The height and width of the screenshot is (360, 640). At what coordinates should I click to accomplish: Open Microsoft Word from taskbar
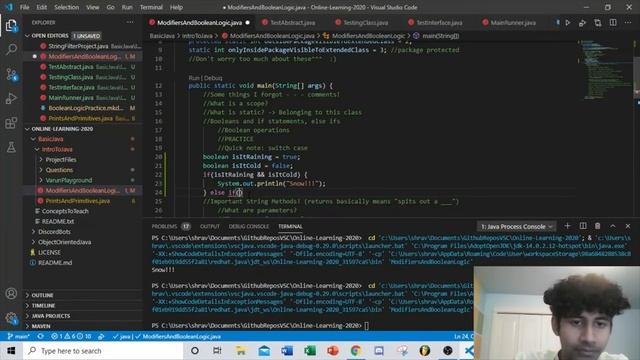tap(287, 351)
